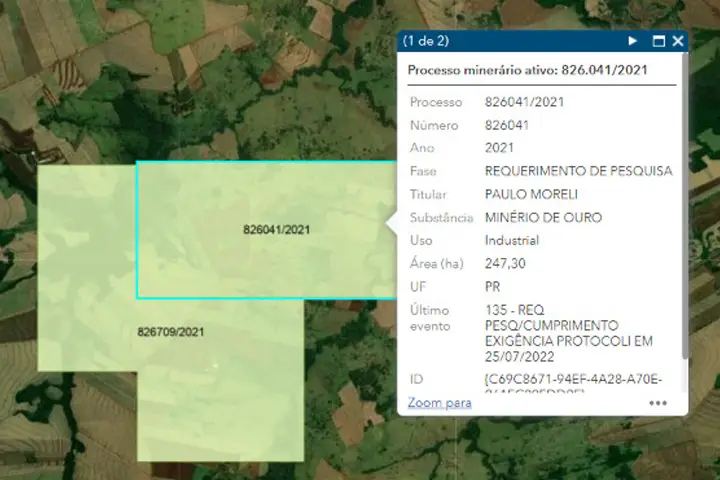The image size is (720, 480).
Task: Click the Área value 247,30
Action: (505, 264)
